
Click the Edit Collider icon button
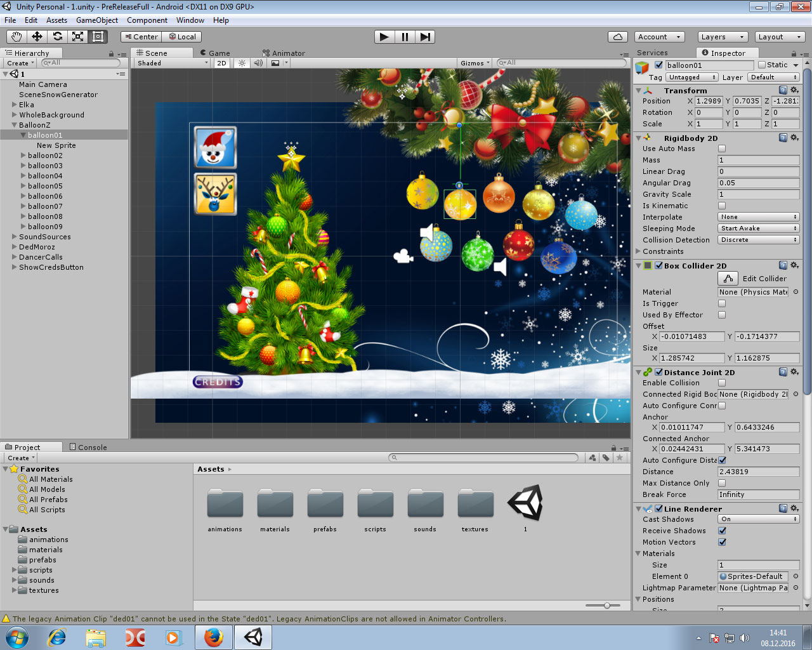pyautogui.click(x=728, y=278)
